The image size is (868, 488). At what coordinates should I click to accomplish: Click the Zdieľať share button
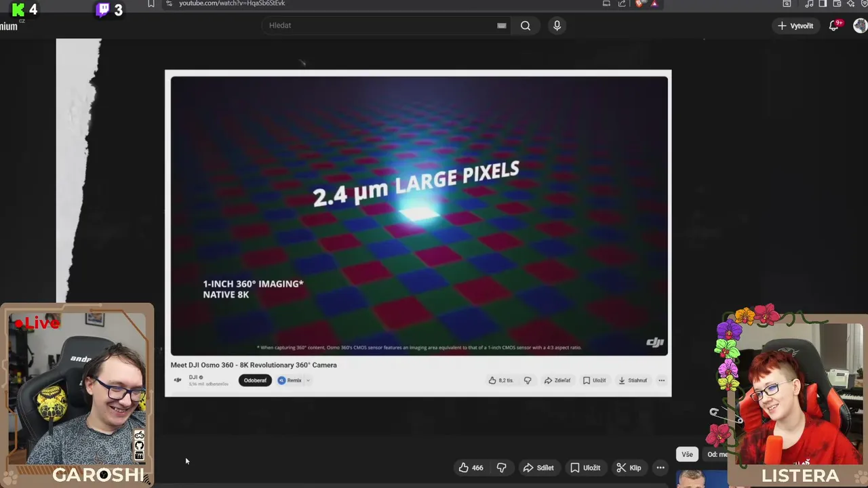pyautogui.click(x=557, y=380)
